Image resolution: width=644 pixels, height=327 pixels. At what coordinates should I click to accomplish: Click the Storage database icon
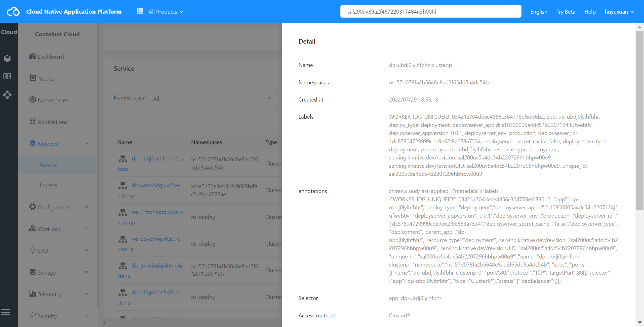(32, 272)
